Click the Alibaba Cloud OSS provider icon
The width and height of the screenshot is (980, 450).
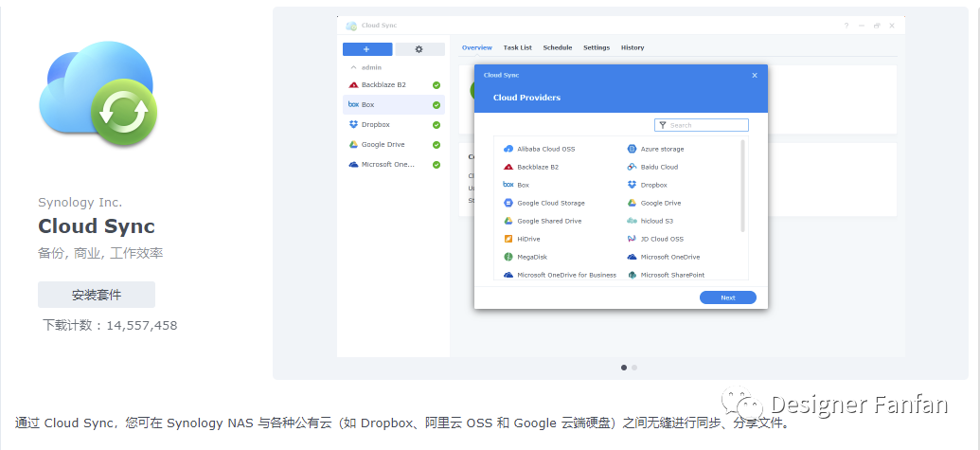508,150
